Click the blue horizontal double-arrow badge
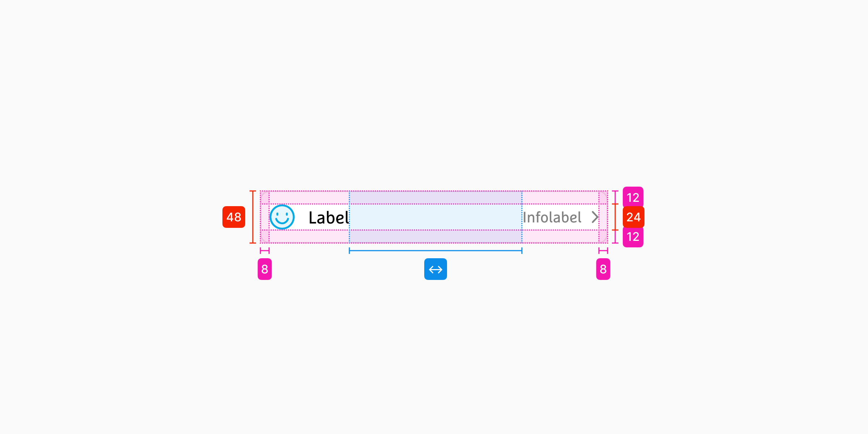 tap(435, 269)
